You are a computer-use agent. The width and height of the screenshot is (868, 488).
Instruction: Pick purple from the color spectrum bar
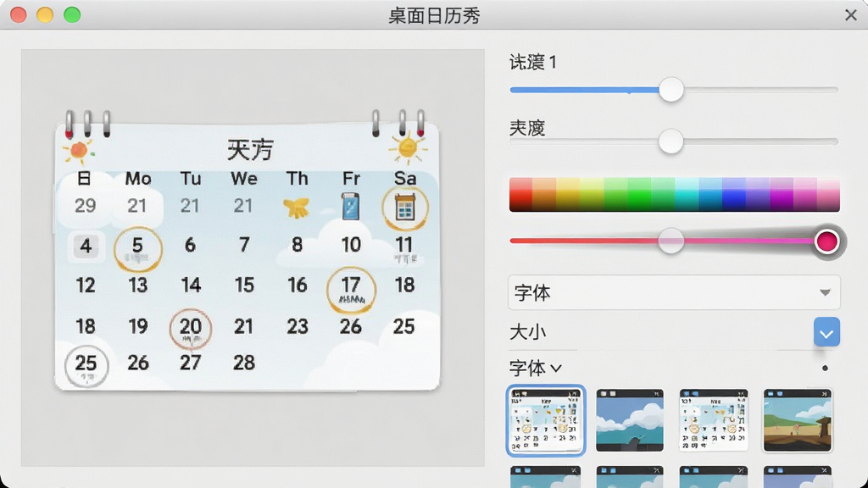pyautogui.click(x=782, y=195)
